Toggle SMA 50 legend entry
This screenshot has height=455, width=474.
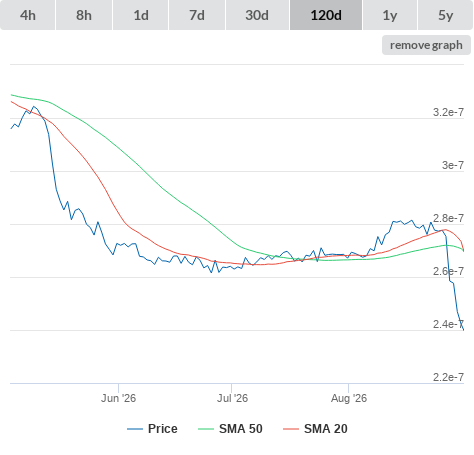[241, 429]
